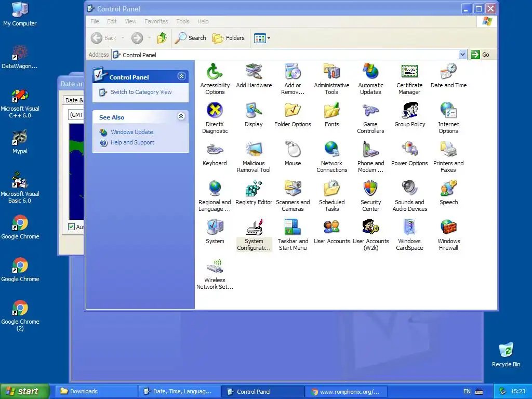Go up one folder level
Image resolution: width=532 pixels, height=399 pixels.
(x=162, y=38)
